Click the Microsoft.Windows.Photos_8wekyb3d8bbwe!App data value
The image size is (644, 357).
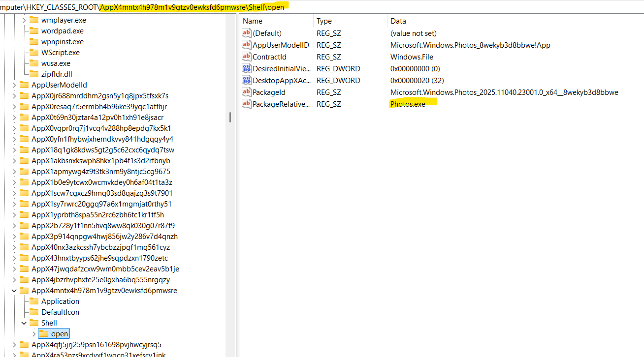(470, 45)
